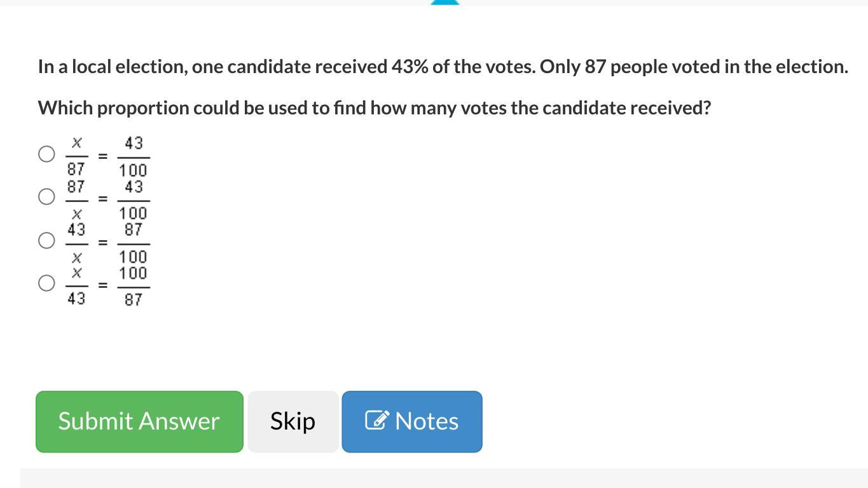Click the 43 over 100 fraction in second choice

pos(134,200)
